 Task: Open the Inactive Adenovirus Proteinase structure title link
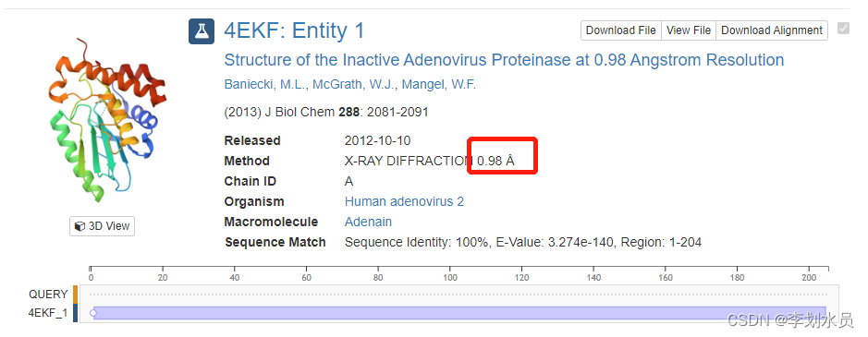pos(504,60)
